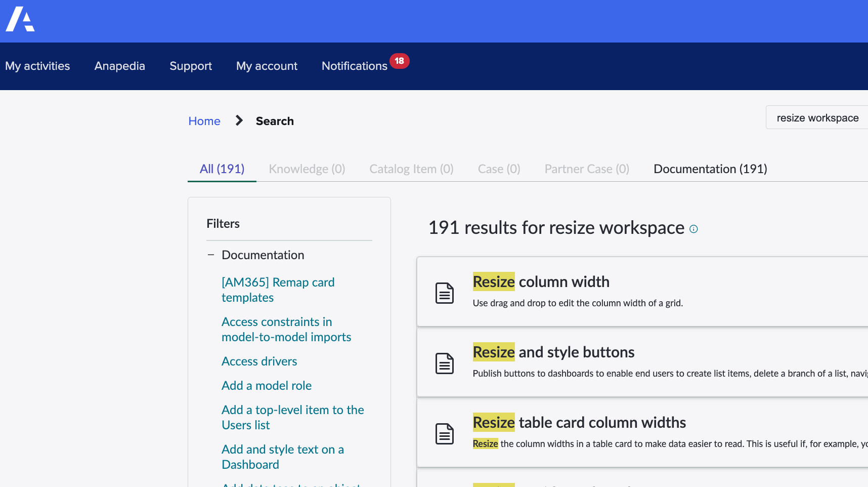Open My account in the navigation bar
868x487 pixels.
click(x=267, y=66)
